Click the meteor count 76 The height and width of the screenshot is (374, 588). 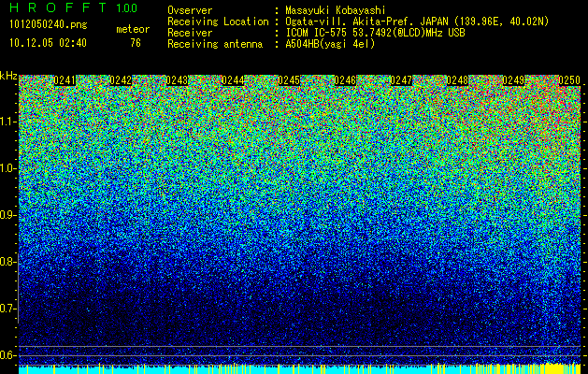[x=136, y=43]
